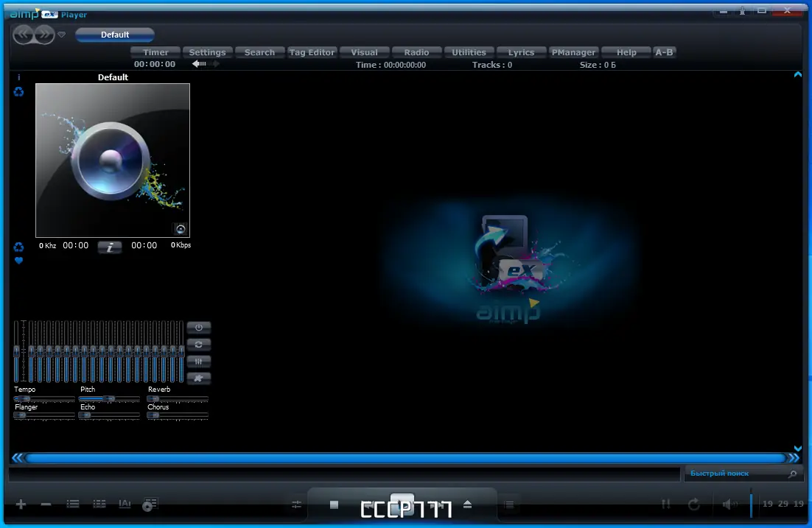Click the minus remove files icon
The height and width of the screenshot is (528, 812).
point(46,504)
